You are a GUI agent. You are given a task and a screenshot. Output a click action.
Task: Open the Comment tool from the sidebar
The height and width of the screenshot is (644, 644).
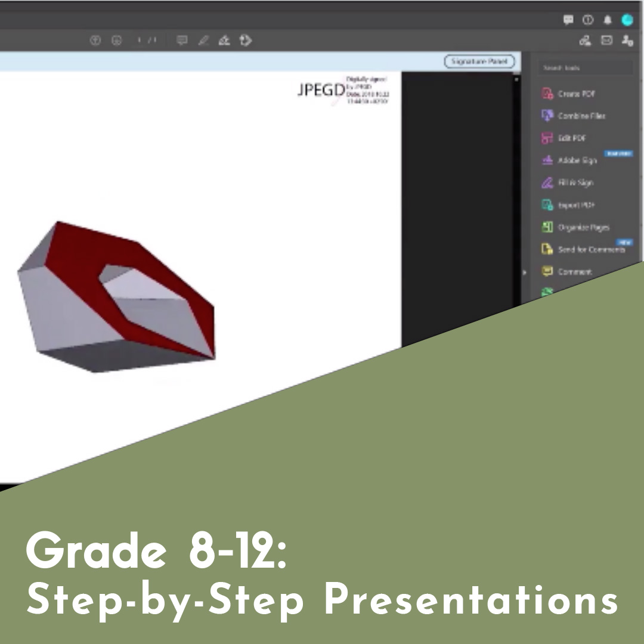coord(575,271)
